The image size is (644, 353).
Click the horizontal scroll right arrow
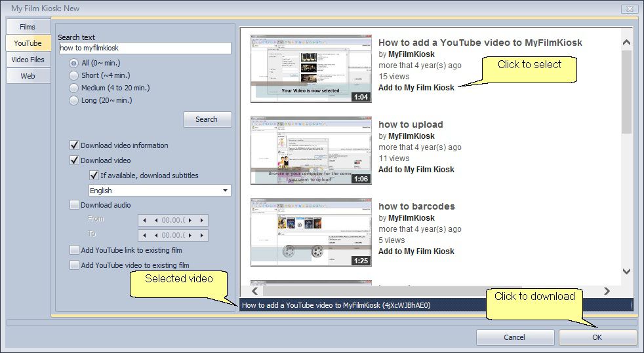(607, 291)
